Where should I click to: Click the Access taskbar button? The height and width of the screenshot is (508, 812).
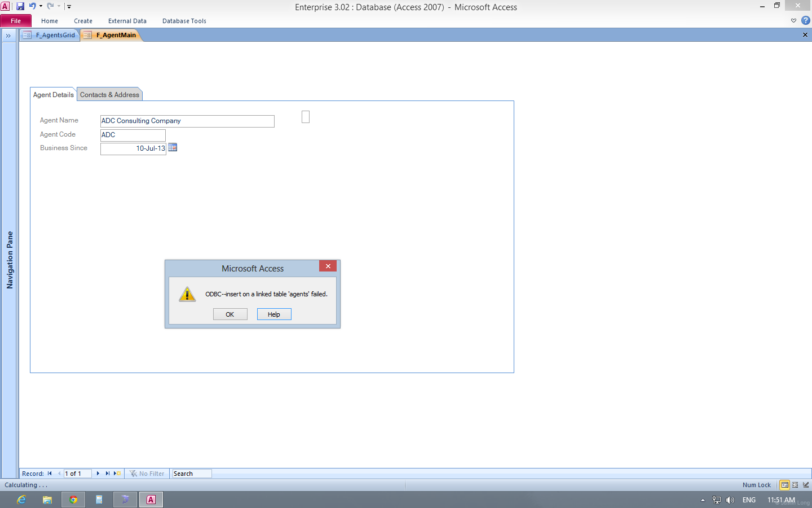coord(151,500)
